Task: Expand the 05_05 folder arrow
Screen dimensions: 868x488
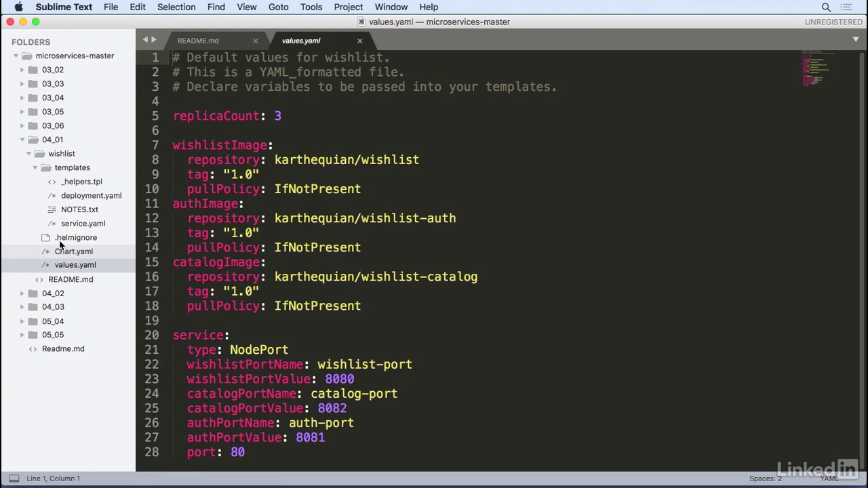Action: pyautogui.click(x=22, y=335)
